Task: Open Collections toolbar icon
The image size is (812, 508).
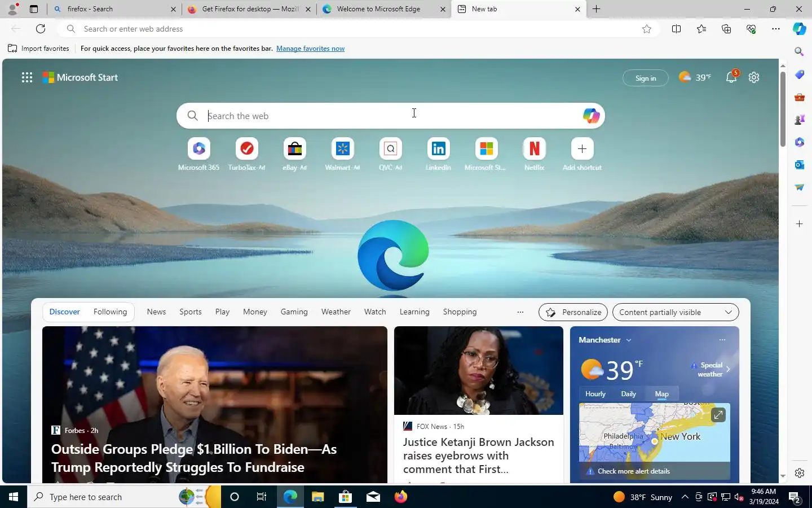Action: tap(726, 29)
